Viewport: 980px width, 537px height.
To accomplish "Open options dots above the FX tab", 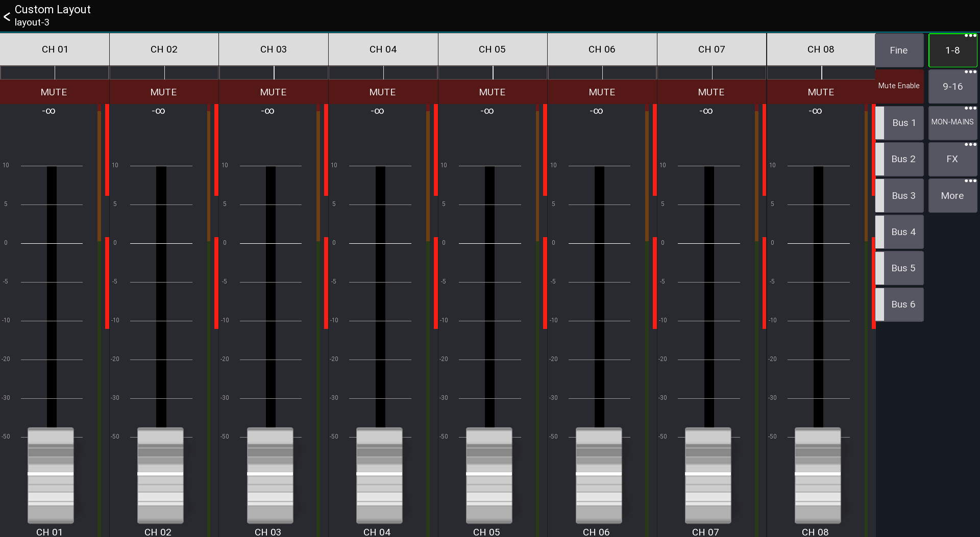I will pyautogui.click(x=970, y=144).
